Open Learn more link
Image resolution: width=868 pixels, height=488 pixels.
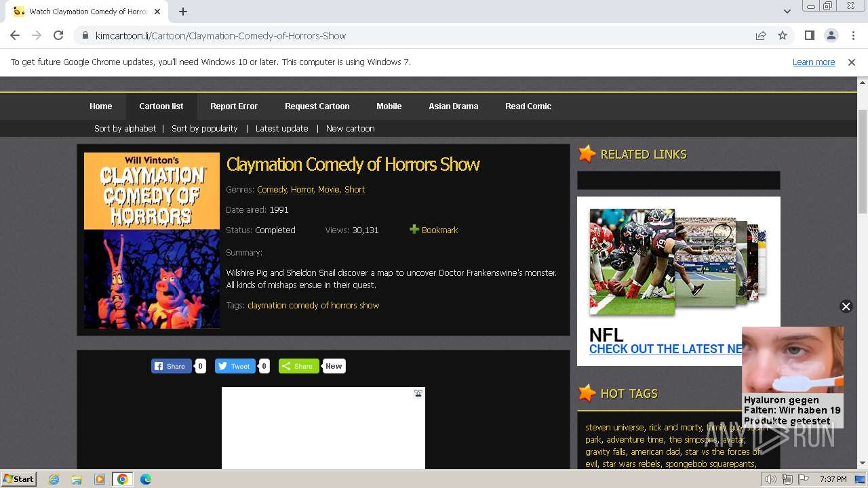pyautogui.click(x=814, y=62)
